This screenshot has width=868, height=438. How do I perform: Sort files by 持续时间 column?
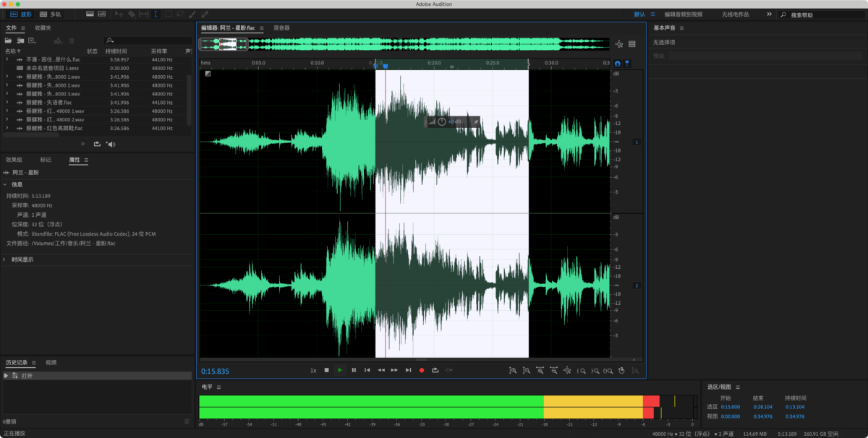click(116, 51)
